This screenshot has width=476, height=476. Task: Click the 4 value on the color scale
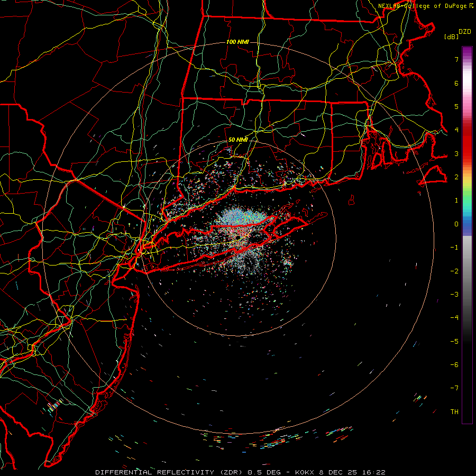[x=456, y=130]
